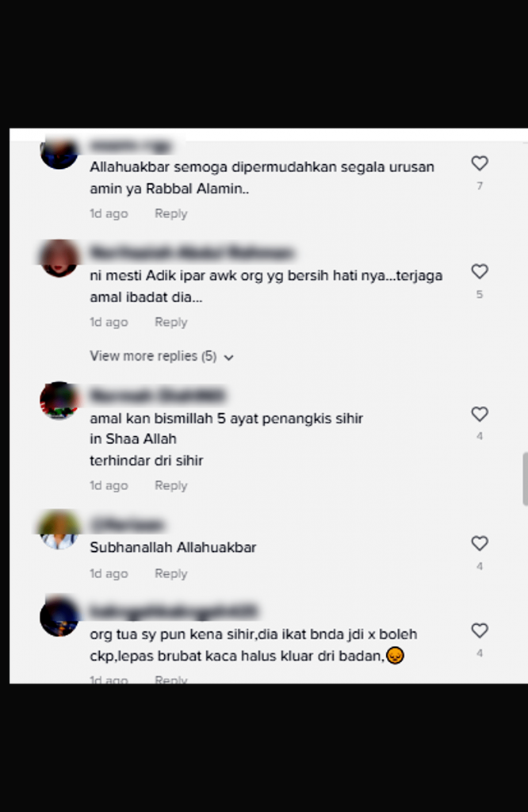Image resolution: width=528 pixels, height=812 pixels.
Task: Open username above "Subhanallah Allahuakbar" comment
Action: (127, 525)
